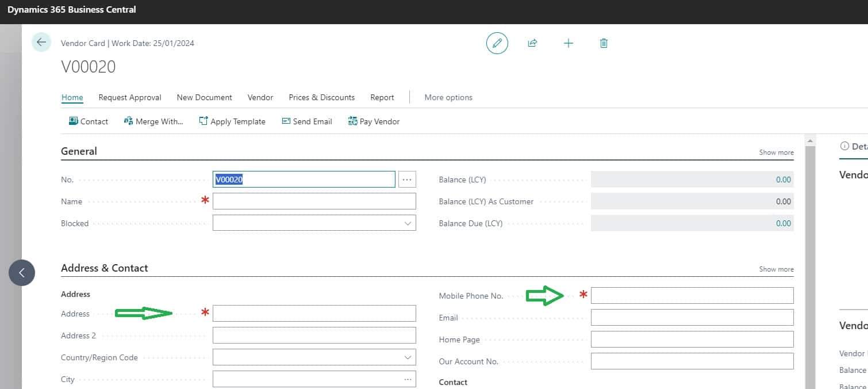The height and width of the screenshot is (389, 868).
Task: Click the No. input field
Action: (304, 180)
